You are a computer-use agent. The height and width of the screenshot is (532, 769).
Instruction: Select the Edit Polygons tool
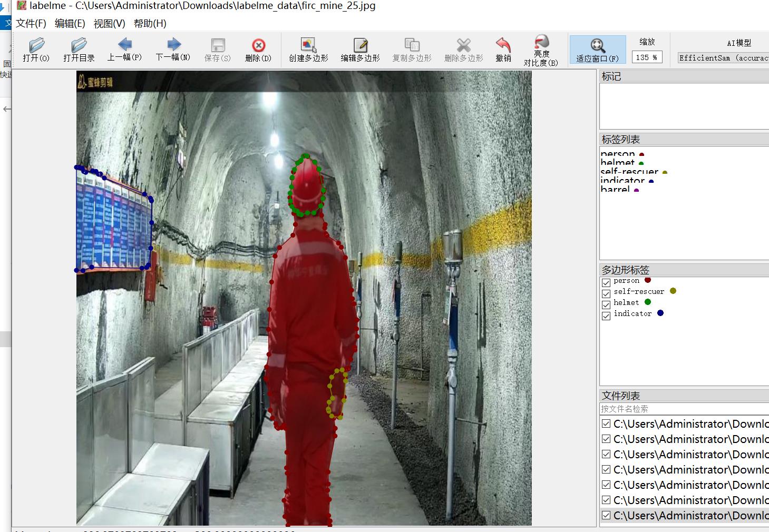(x=360, y=50)
